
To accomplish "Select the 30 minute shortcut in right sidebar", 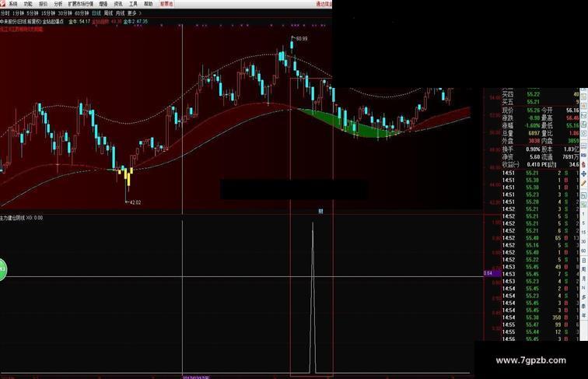I will [584, 241].
